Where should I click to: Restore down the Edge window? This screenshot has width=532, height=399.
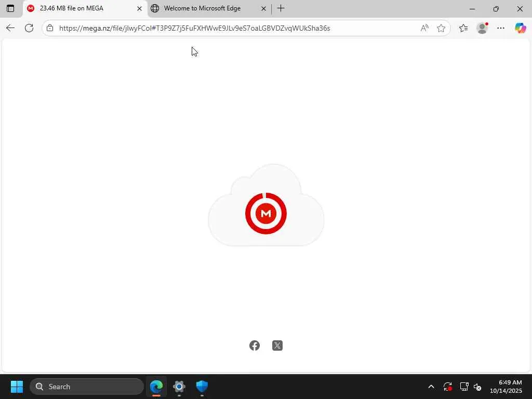coord(496,9)
